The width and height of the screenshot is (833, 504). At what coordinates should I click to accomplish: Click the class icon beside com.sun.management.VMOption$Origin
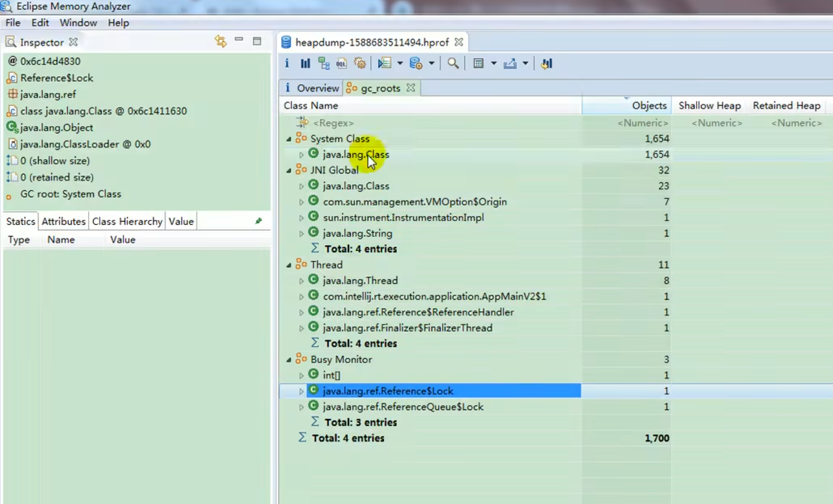[314, 201]
